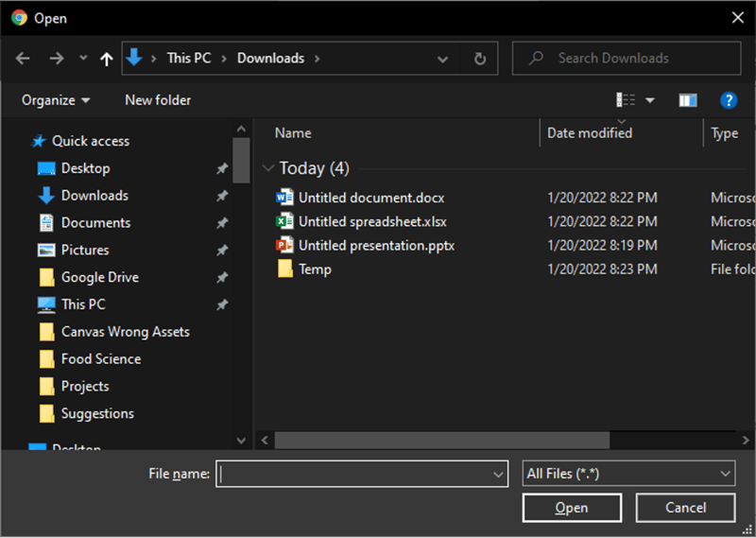Expand the chevron after Downloads in path
This screenshot has height=538, width=756.
tap(317, 59)
